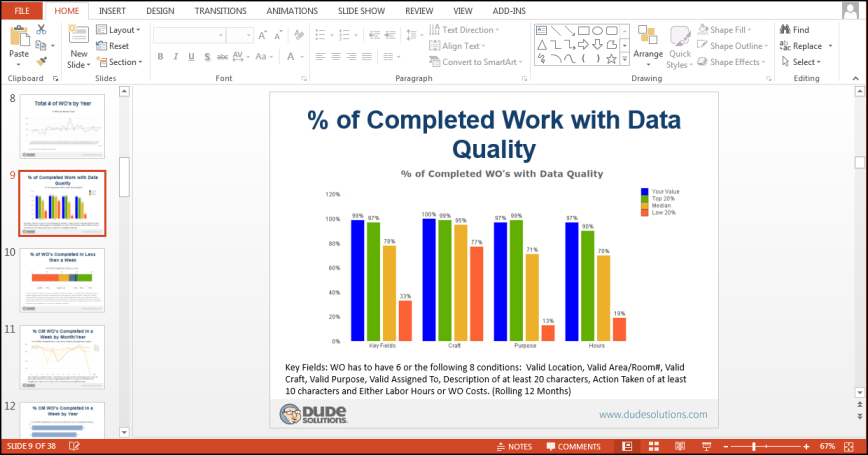Reset the slide layout
Screen dimensions: 868x455
click(112, 46)
